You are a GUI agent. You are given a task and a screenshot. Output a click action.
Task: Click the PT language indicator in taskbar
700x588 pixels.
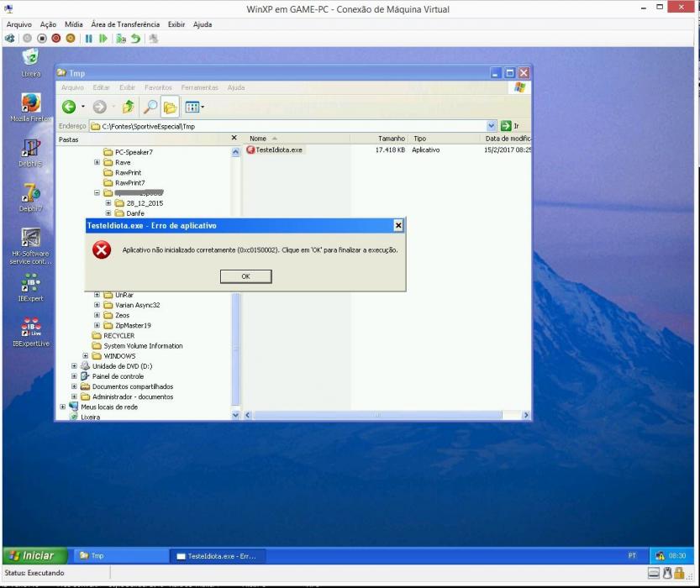pyautogui.click(x=632, y=556)
